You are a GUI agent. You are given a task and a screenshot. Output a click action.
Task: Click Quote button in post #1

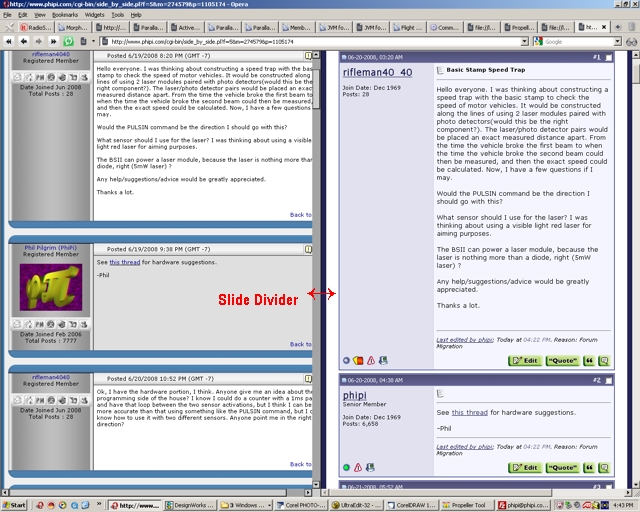coord(562,361)
